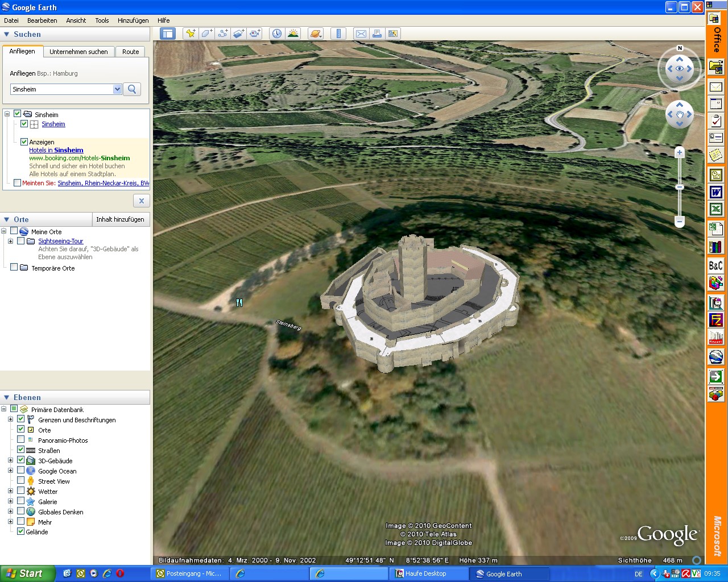Check the Meinten Sie checkbox
The width and height of the screenshot is (728, 582).
(x=17, y=182)
